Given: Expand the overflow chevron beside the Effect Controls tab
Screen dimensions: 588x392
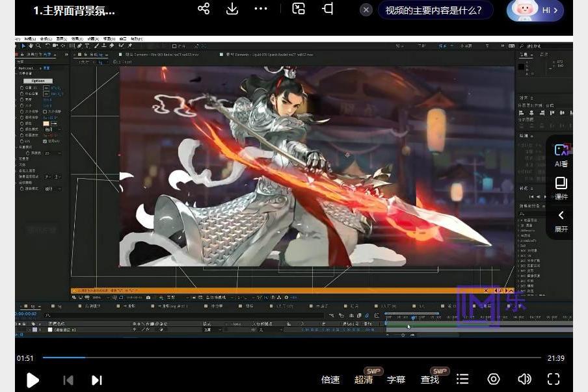Looking at the screenshot, I should click(66, 55).
